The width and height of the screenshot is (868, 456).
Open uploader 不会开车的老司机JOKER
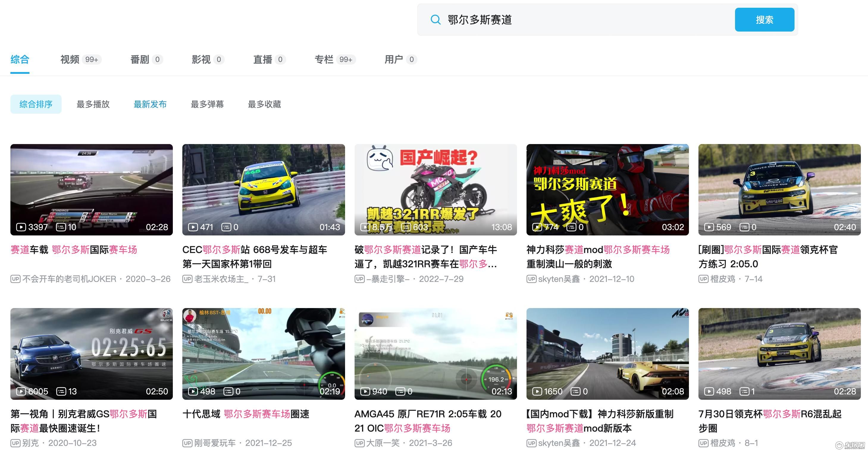click(69, 279)
